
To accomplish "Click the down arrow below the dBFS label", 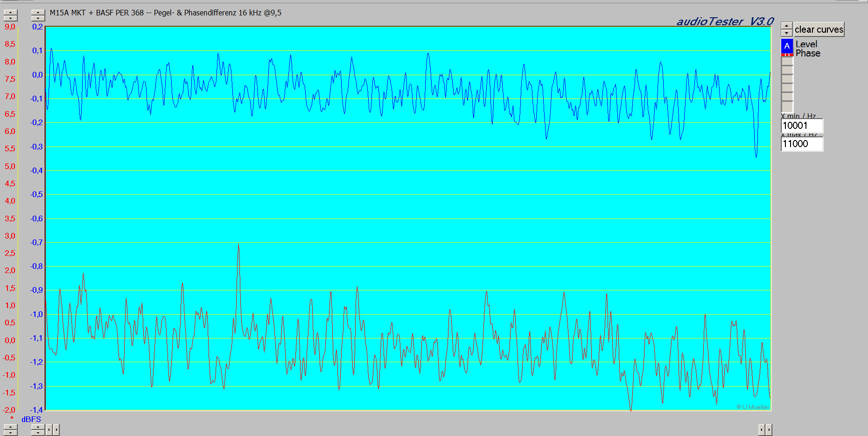I will 38,433.
